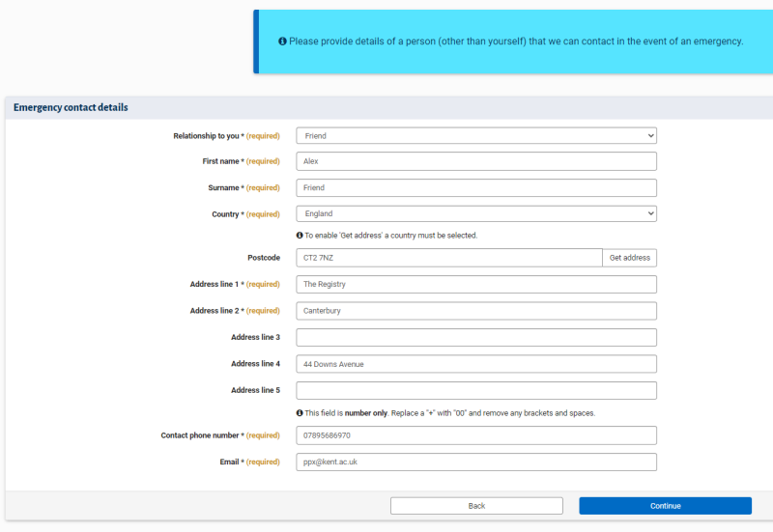Screen dimensions: 773x532
Task: Click Address line 4 field, 44 Downs Avenue
Action: tap(476, 364)
